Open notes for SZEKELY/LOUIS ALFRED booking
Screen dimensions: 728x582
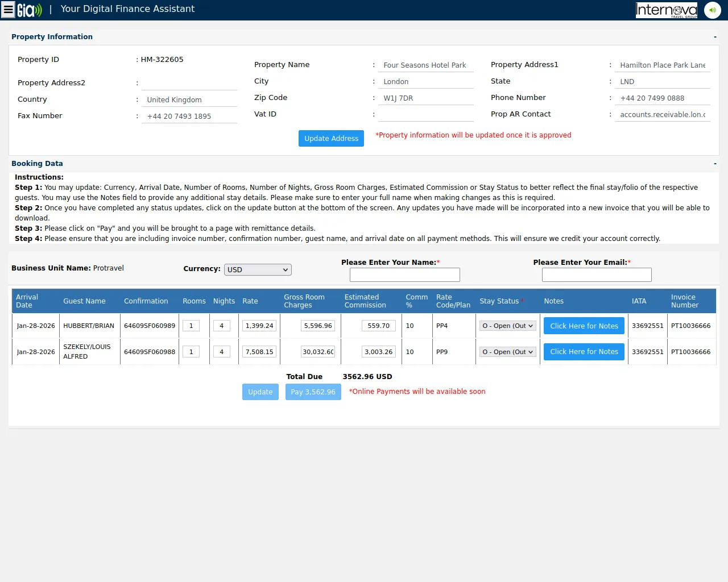pyautogui.click(x=584, y=352)
